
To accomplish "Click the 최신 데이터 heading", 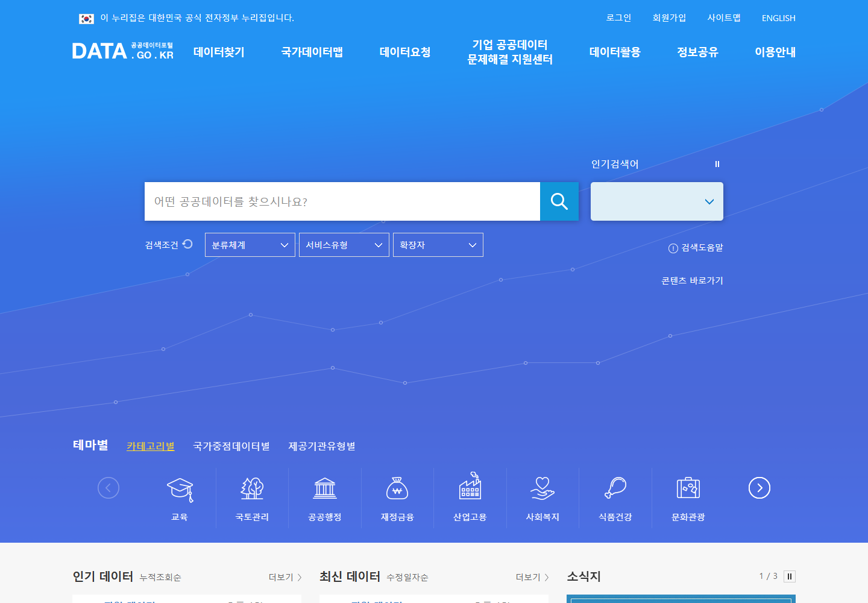I will [350, 576].
